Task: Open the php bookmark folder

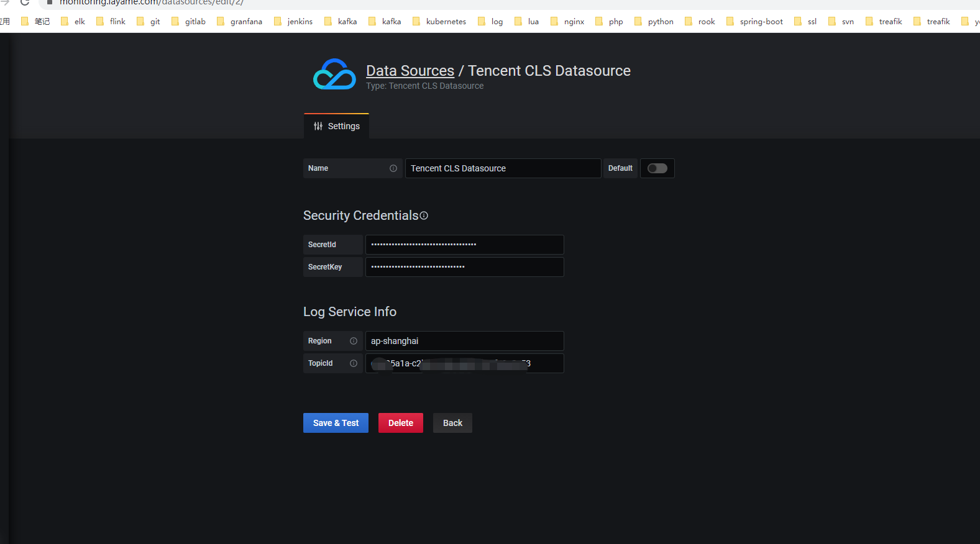Action: (609, 21)
